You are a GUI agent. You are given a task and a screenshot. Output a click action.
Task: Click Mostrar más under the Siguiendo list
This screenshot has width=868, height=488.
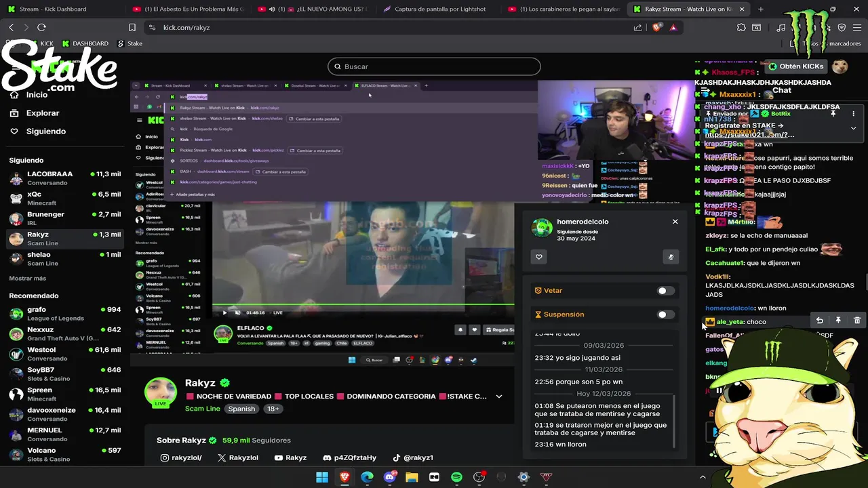tap(28, 279)
